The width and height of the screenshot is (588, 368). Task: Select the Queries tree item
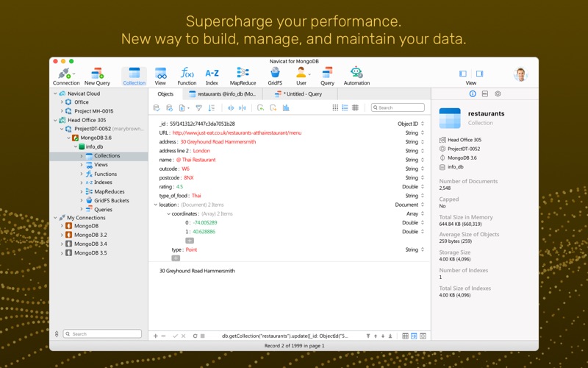[103, 210]
